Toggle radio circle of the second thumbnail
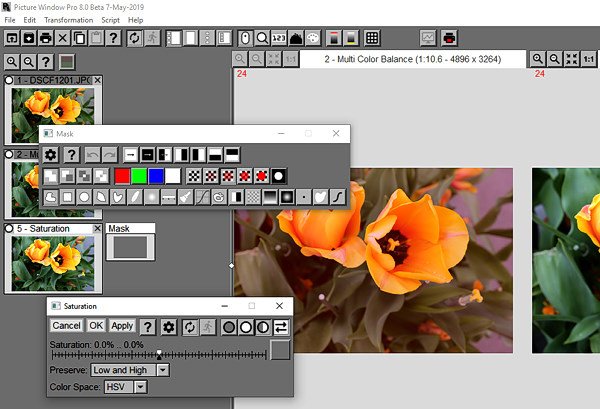Screen dimensions: 600x409 [x=9, y=154]
